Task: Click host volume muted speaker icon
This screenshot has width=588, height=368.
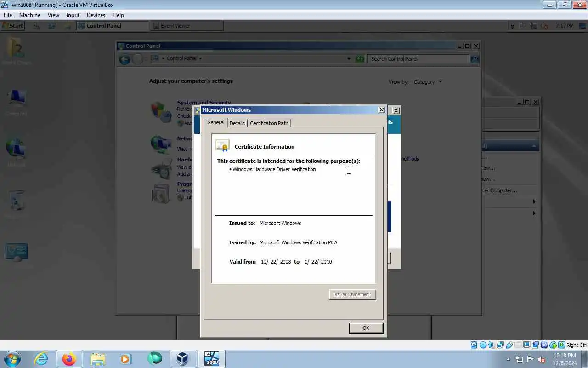Action: tap(542, 359)
